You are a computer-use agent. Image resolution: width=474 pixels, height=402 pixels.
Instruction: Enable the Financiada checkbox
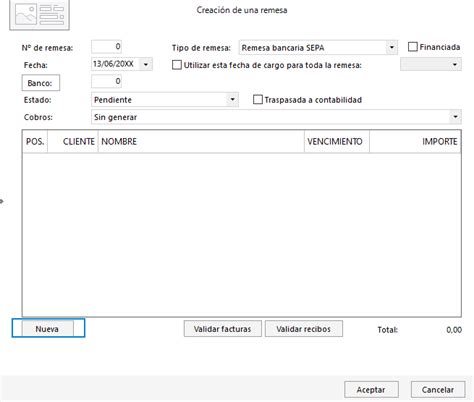(x=413, y=47)
